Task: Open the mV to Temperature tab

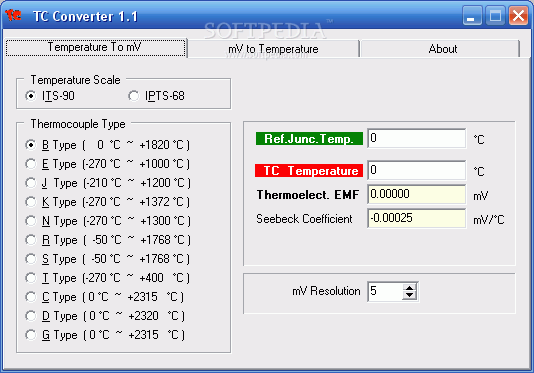Action: pyautogui.click(x=273, y=49)
